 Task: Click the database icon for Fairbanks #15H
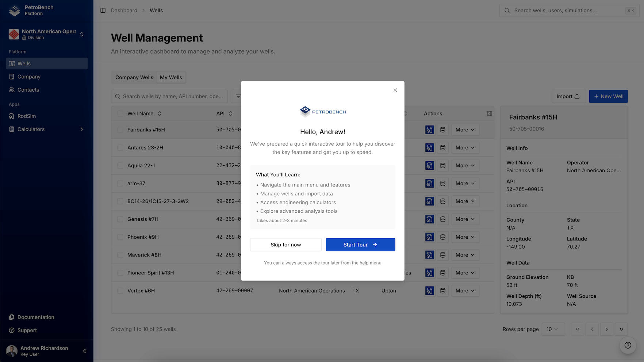[x=443, y=130]
